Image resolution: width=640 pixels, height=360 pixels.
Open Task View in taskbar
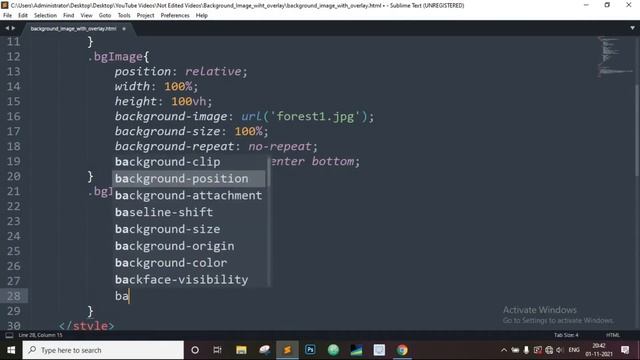tap(217, 350)
